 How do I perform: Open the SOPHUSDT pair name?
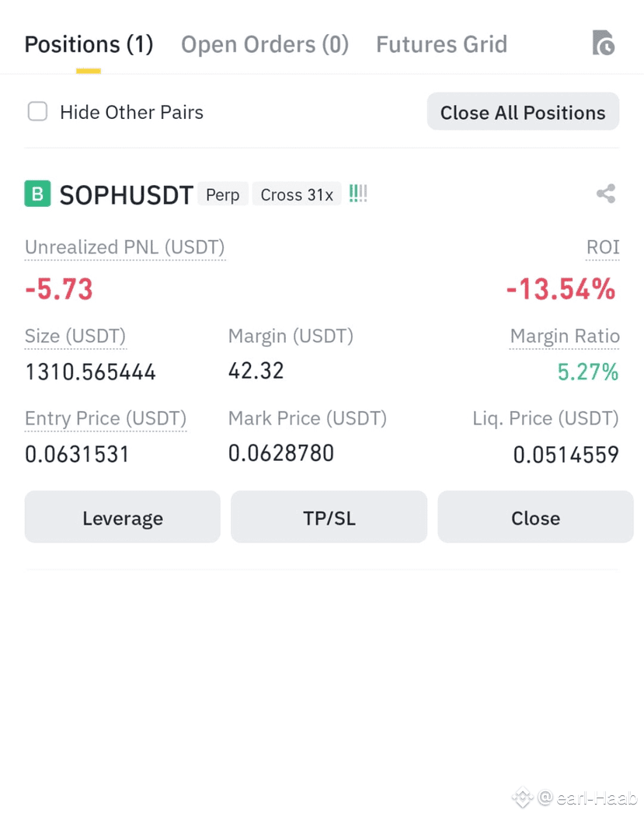tap(126, 194)
